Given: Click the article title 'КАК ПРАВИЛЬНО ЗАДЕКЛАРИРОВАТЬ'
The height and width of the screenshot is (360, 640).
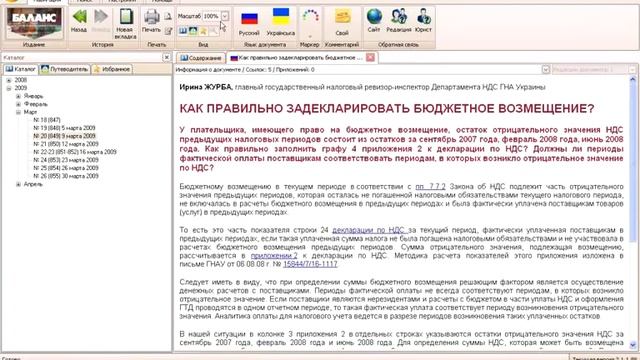Looking at the screenshot, I should 387,109.
